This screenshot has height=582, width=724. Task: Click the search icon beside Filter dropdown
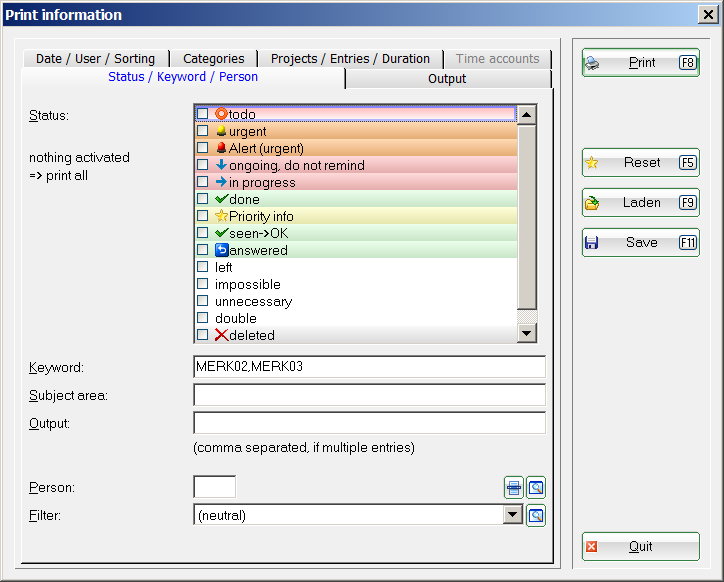(x=536, y=516)
